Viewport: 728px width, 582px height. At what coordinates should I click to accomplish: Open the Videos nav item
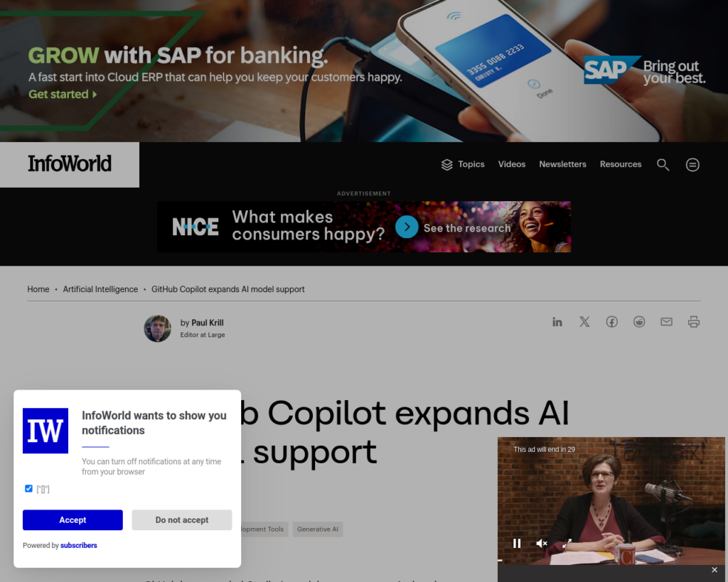[512, 164]
